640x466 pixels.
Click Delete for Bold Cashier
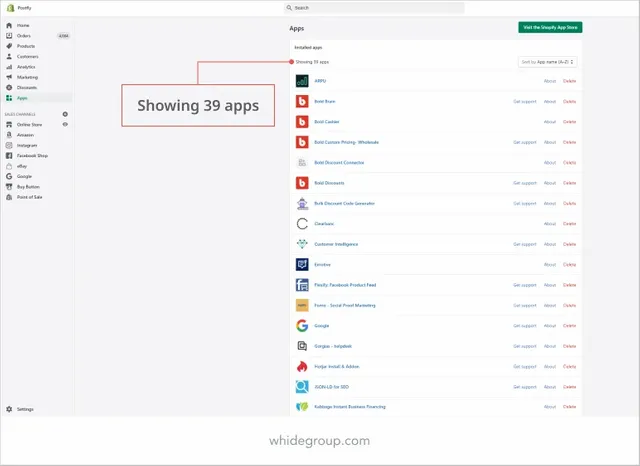tap(569, 122)
